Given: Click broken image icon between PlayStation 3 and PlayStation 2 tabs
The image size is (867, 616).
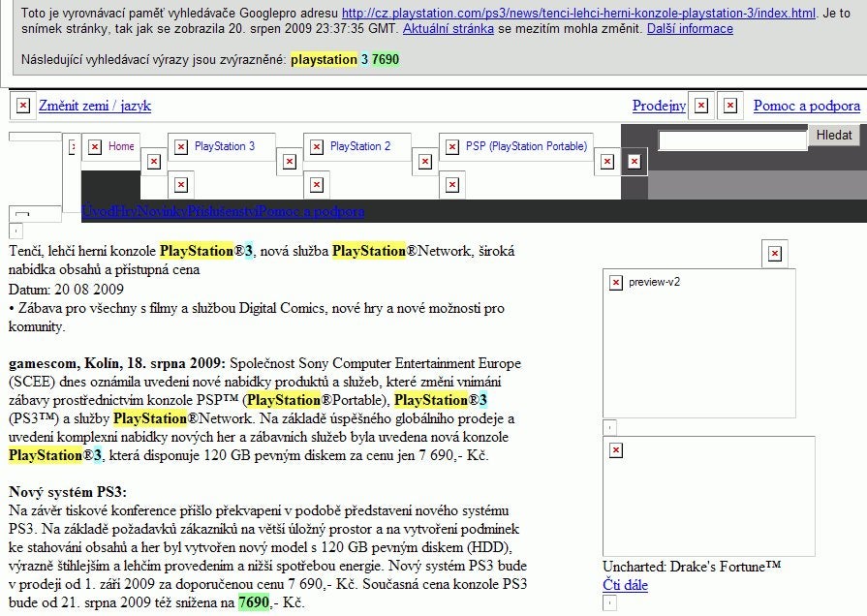Looking at the screenshot, I should click(290, 162).
